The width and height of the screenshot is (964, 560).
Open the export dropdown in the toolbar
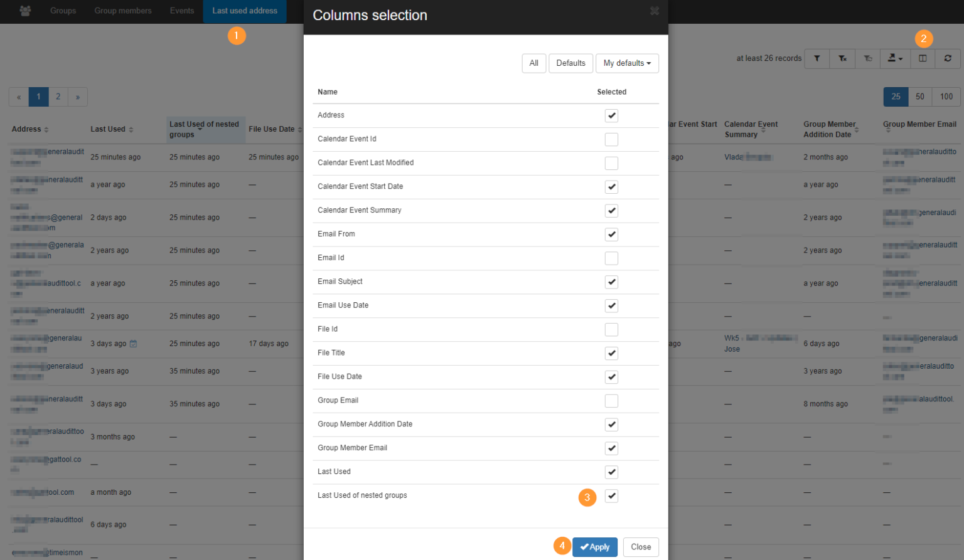[895, 58]
